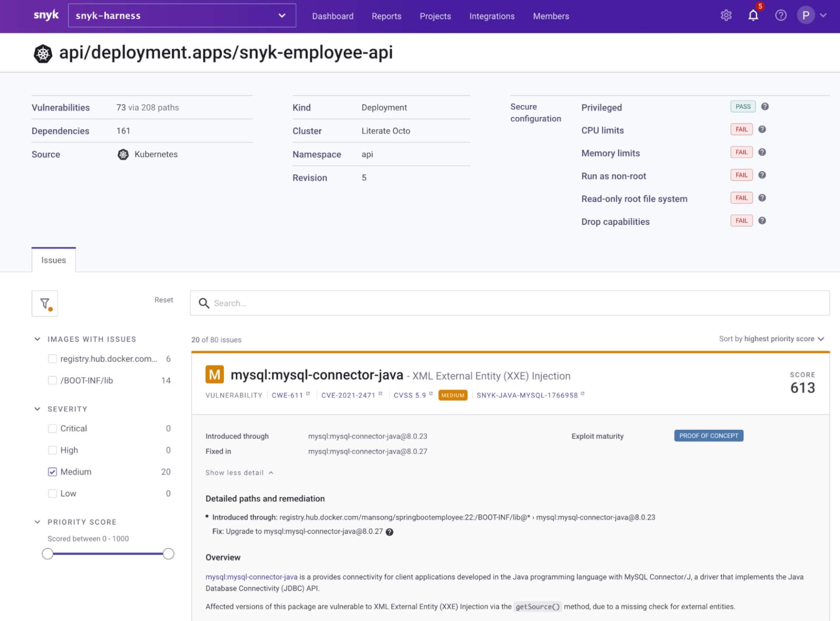Enable the Critical severity filter
The image size is (840, 621).
(52, 428)
